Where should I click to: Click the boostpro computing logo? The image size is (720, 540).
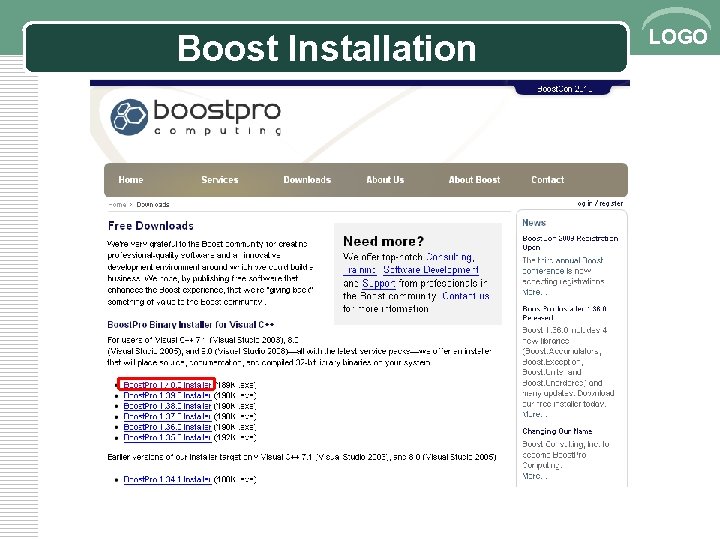196,117
